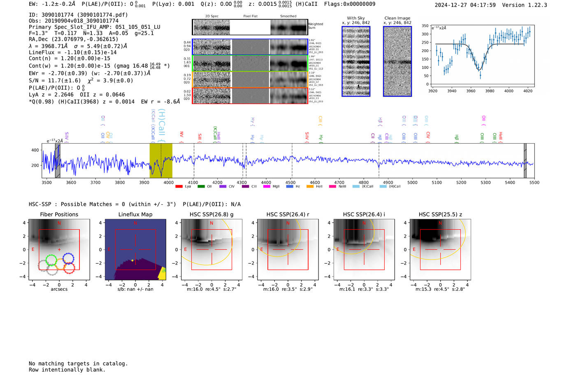Click the 's/b: nan +/- nan' caption
The height and width of the screenshot is (392, 576).
click(x=135, y=289)
